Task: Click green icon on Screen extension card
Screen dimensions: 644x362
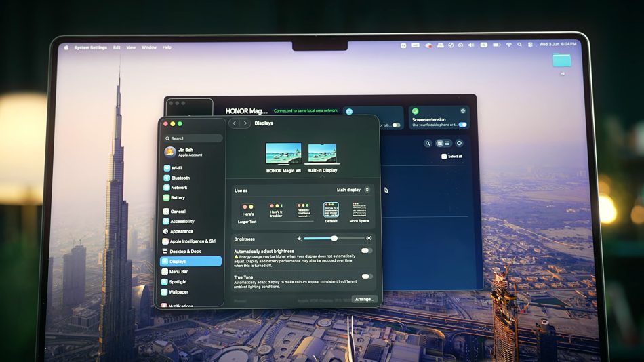Action: [x=416, y=111]
